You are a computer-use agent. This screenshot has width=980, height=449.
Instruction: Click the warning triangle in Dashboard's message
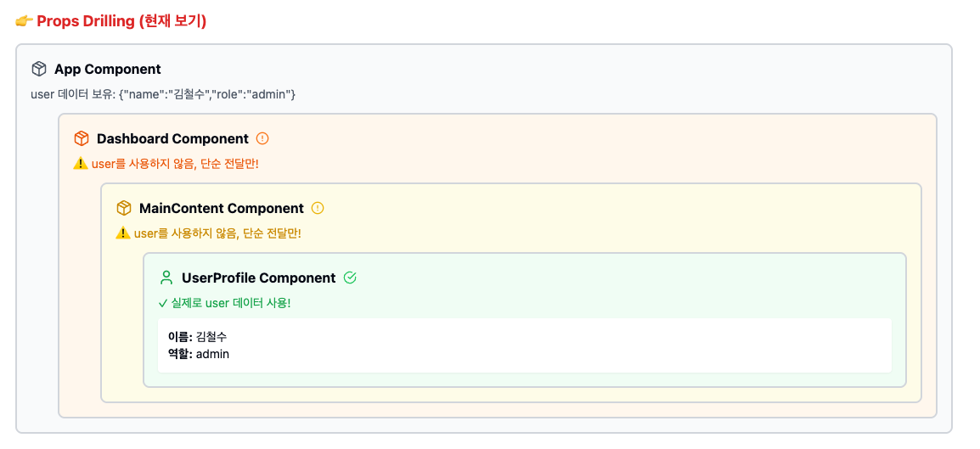pyautogui.click(x=81, y=163)
